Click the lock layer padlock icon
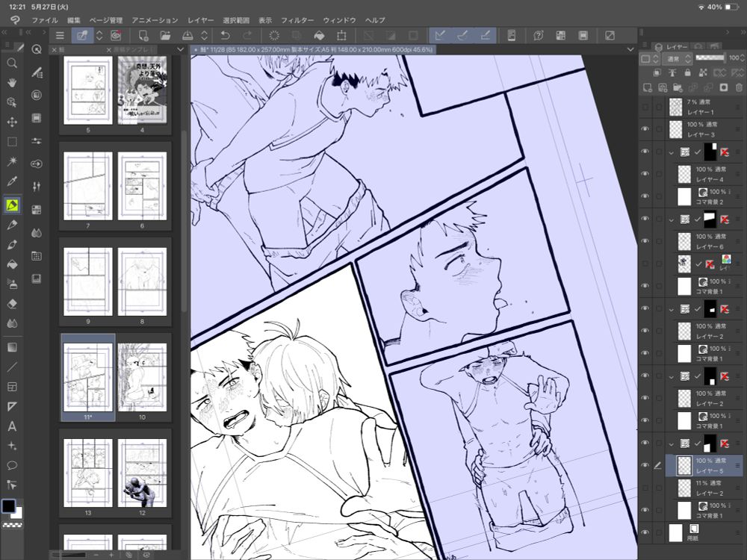The image size is (747, 560). [687, 73]
